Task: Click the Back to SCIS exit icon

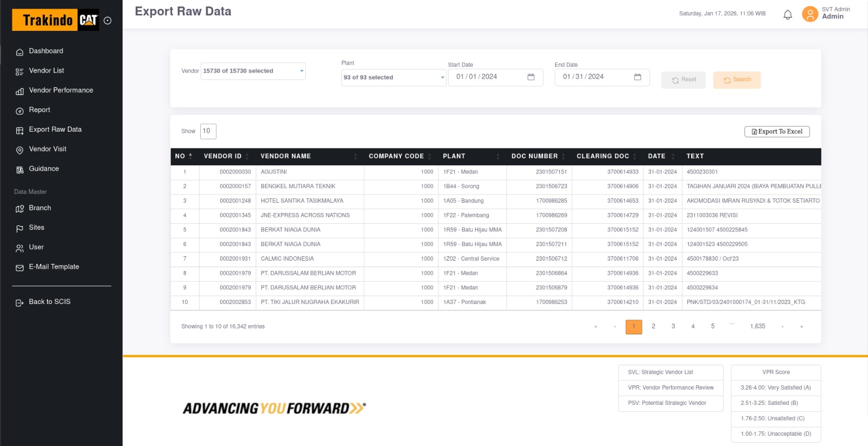Action: point(20,303)
